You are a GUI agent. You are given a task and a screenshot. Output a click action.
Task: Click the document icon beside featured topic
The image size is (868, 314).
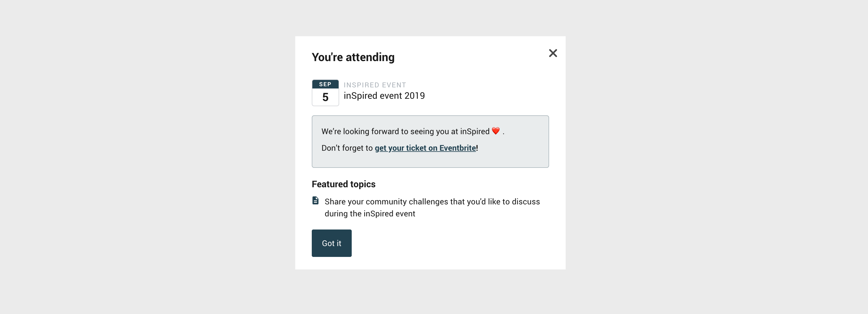tap(315, 200)
